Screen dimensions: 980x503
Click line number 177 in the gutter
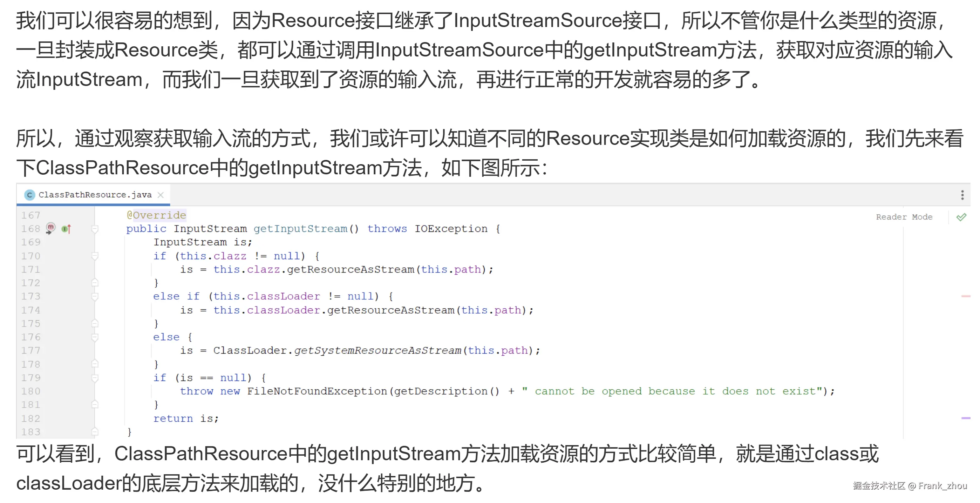click(31, 350)
